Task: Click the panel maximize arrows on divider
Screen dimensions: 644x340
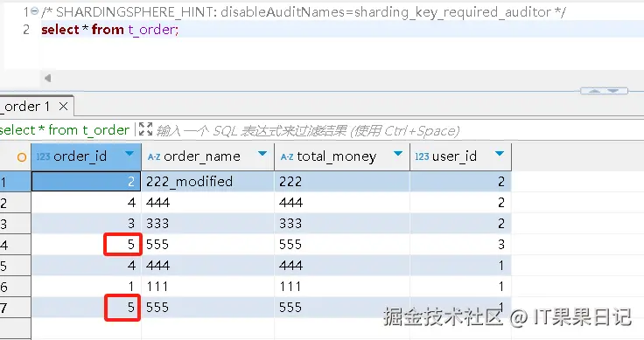Action: [x=604, y=91]
